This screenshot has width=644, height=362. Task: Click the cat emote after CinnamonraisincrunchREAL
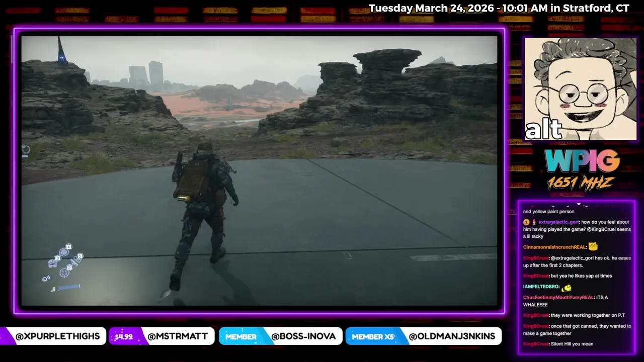click(x=593, y=247)
